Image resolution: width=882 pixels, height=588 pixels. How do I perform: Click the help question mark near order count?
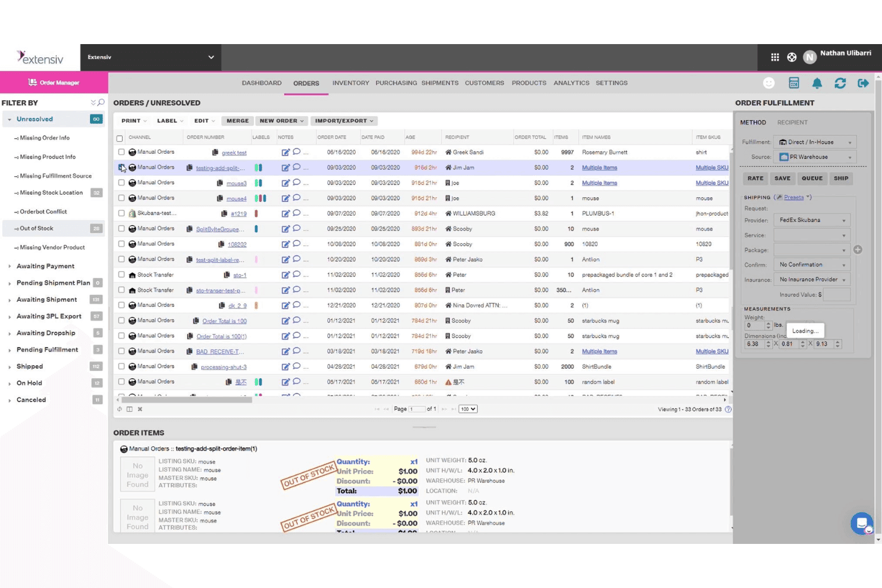pyautogui.click(x=728, y=409)
